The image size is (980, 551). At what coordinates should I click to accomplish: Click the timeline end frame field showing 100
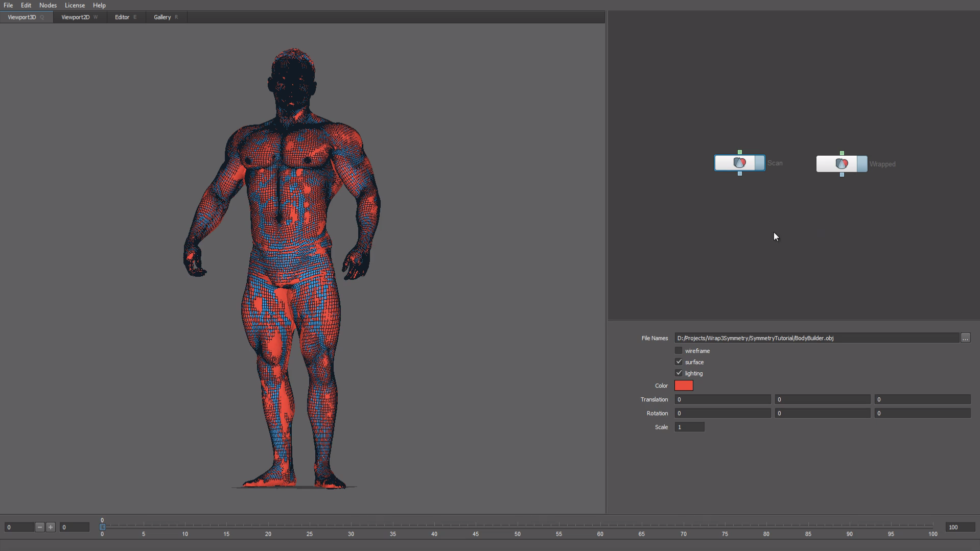coord(960,527)
